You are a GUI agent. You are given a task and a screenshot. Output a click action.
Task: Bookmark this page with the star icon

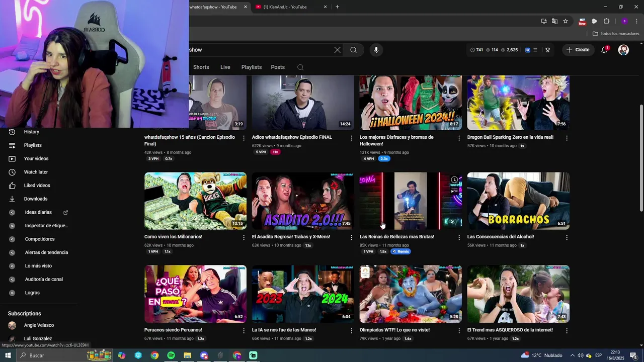pos(566,21)
